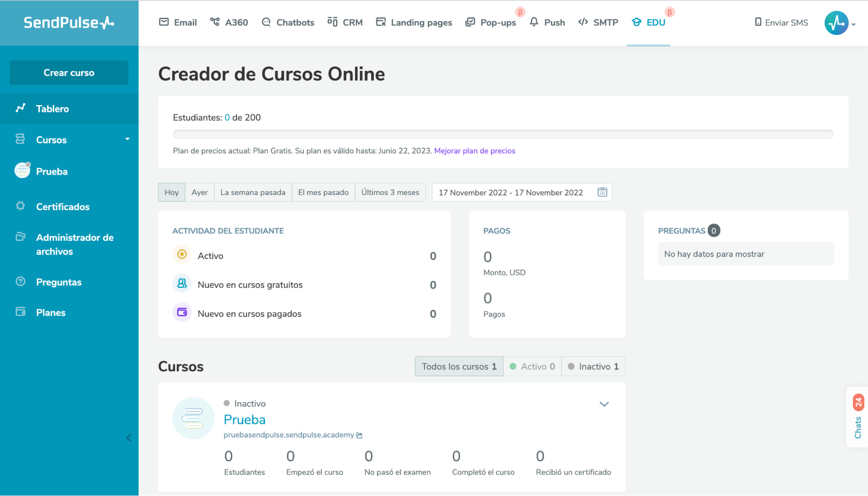The width and height of the screenshot is (868, 496).
Task: Click 'Recibió un certificado' stat label
Action: [573, 472]
